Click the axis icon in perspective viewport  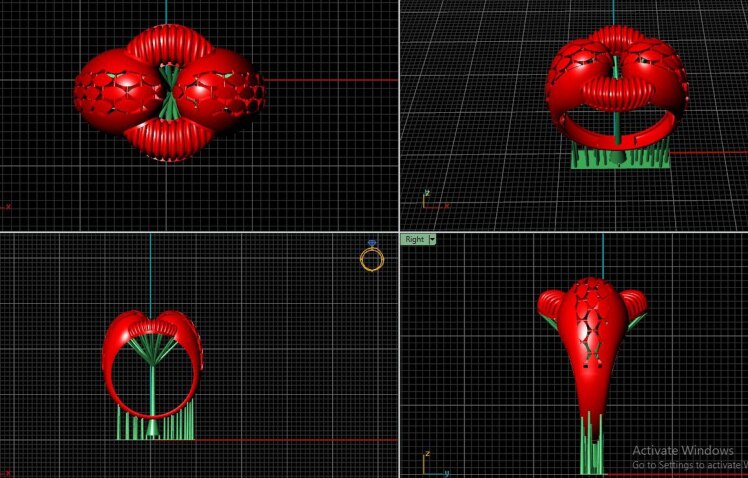(x=427, y=200)
